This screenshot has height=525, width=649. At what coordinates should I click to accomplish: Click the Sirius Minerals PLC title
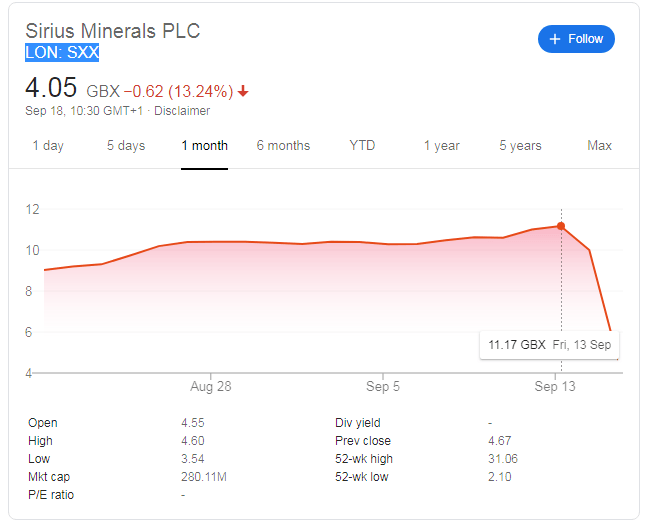113,31
